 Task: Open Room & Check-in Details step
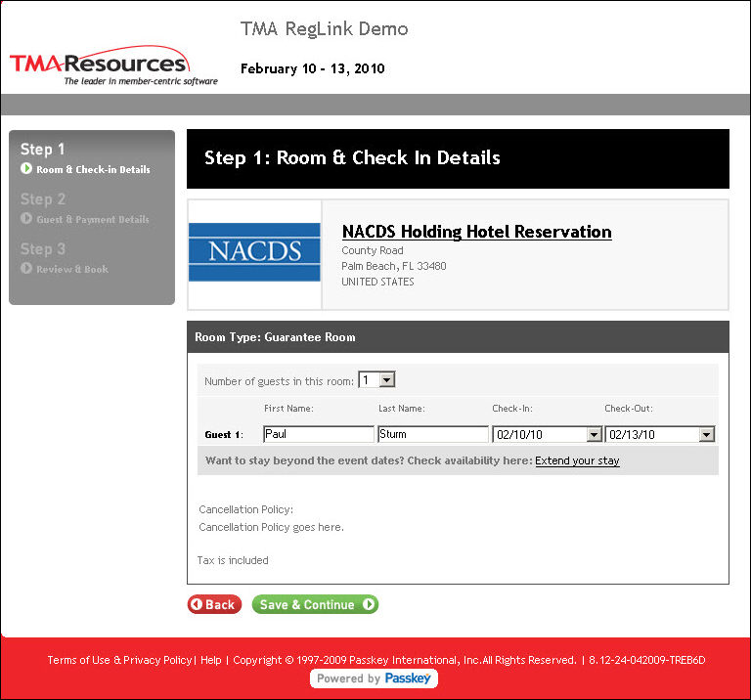93,169
